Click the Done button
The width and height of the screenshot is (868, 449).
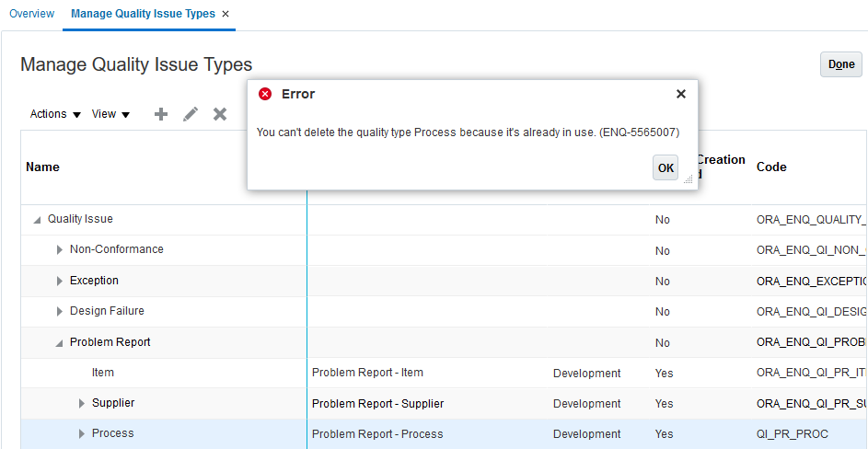(840, 64)
